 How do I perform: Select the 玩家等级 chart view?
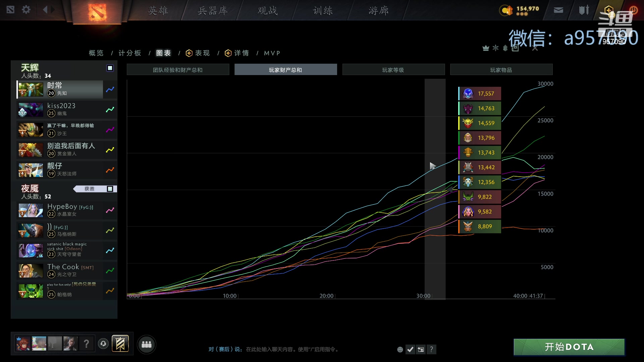(393, 69)
